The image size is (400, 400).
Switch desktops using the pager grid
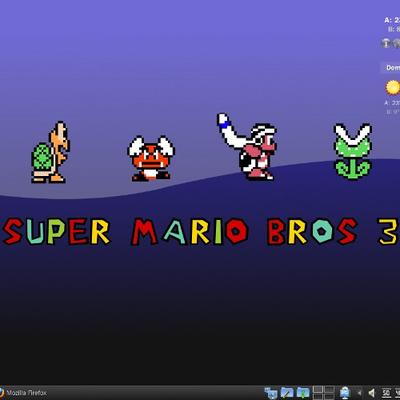tap(324, 393)
